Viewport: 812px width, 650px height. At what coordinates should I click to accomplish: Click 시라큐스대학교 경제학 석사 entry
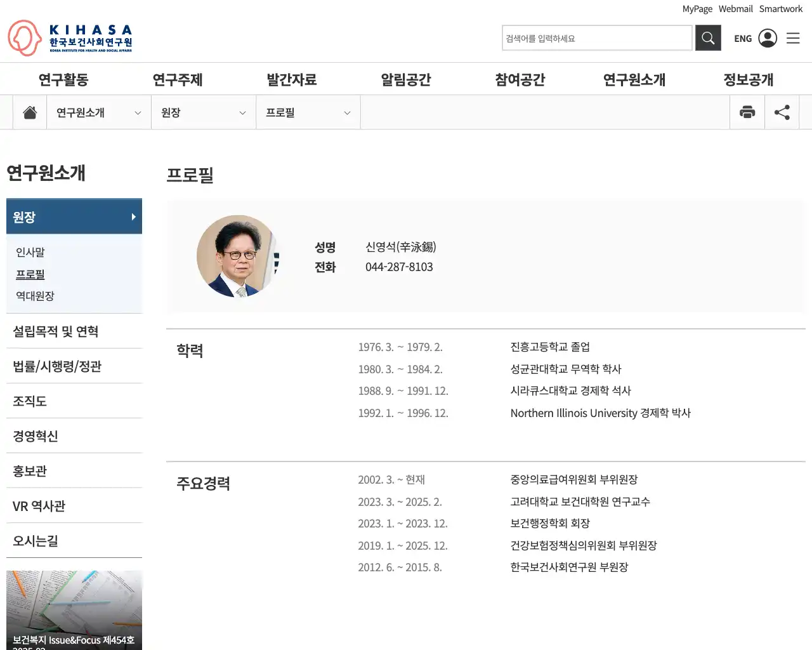pyautogui.click(x=571, y=391)
